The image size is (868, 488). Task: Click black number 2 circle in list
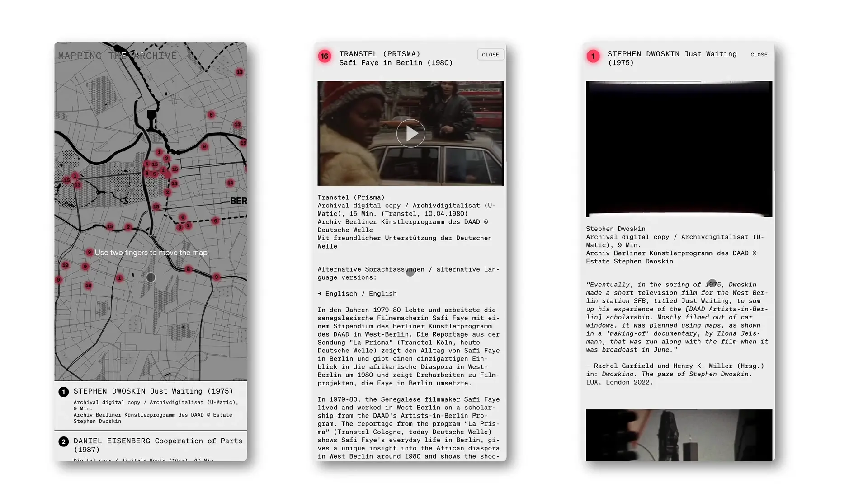63,441
